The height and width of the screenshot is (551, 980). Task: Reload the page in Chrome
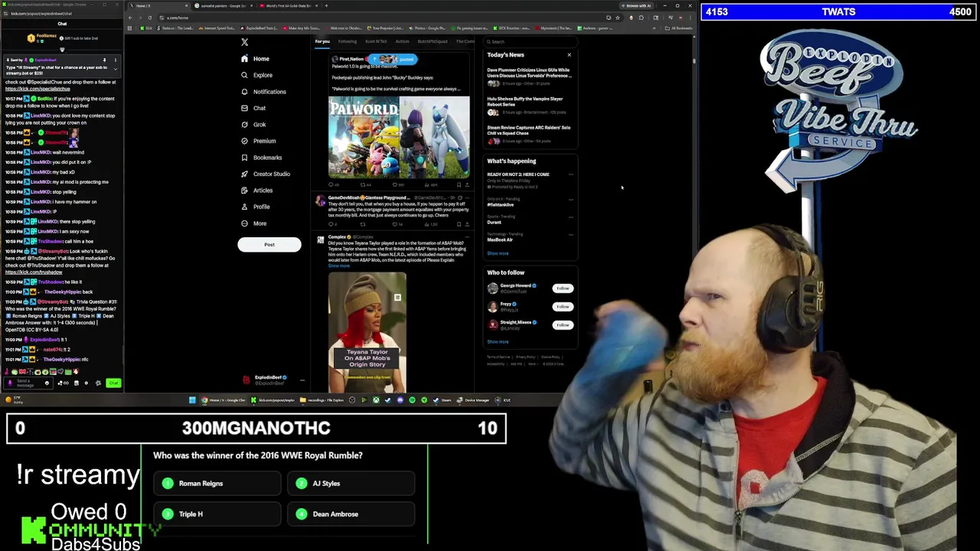pos(150,17)
